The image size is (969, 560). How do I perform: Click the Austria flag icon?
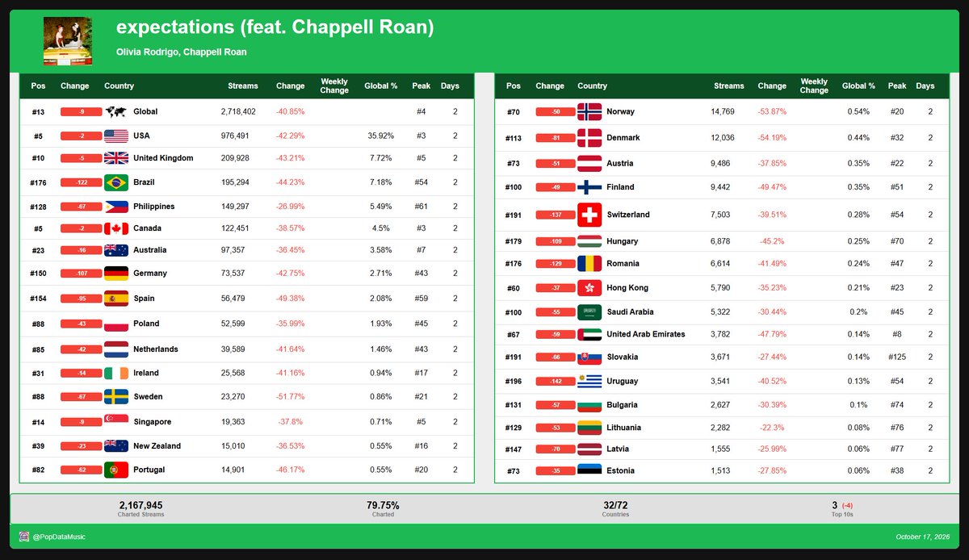589,163
